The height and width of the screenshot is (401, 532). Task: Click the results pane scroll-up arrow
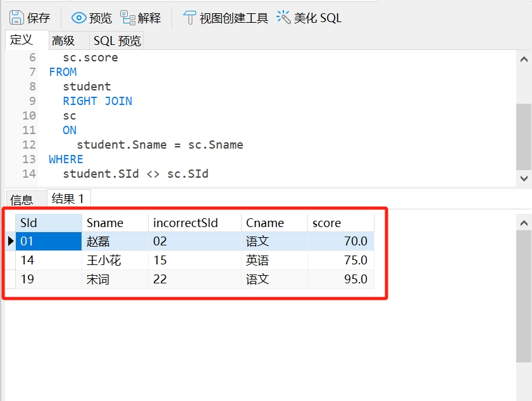(x=524, y=223)
